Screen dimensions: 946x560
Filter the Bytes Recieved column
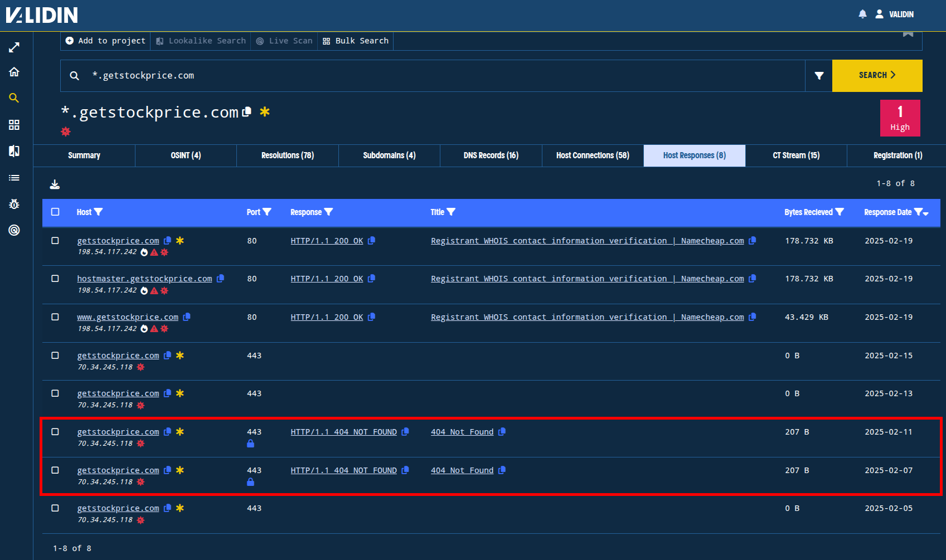[x=840, y=212]
